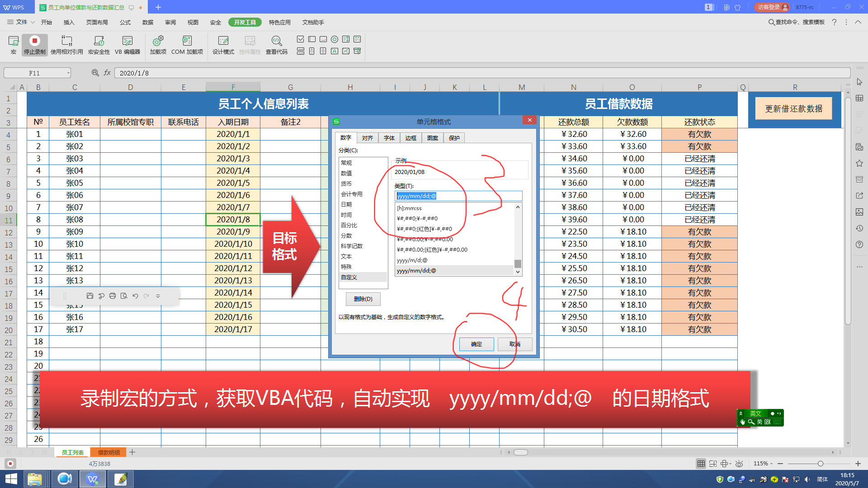Viewport: 868px width, 488px height.
Task: Switch to the 对齐 tab in the dialog
Action: [x=367, y=138]
